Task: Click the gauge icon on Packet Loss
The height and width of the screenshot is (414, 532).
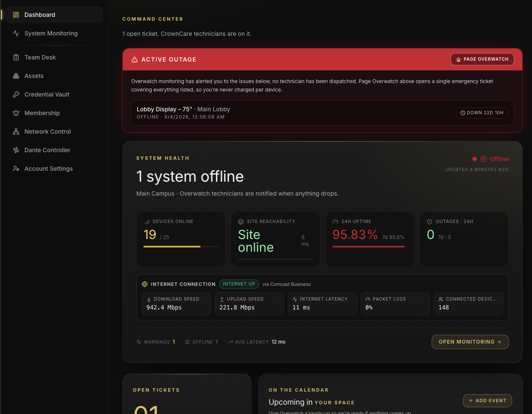Action: tap(368, 299)
